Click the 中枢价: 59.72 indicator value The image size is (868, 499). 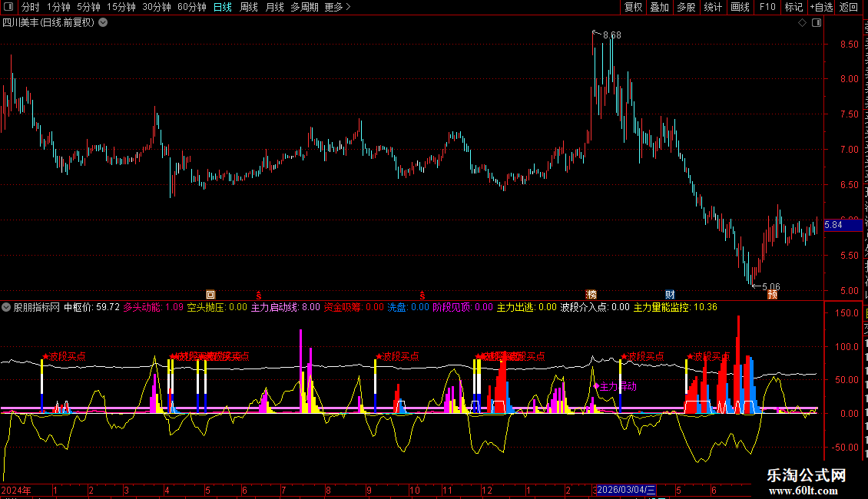pos(92,307)
